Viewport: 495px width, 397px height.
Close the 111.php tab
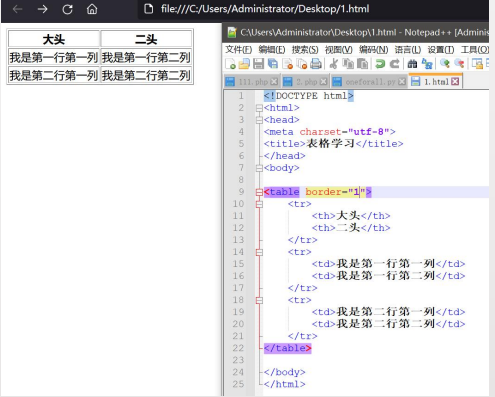click(x=274, y=82)
